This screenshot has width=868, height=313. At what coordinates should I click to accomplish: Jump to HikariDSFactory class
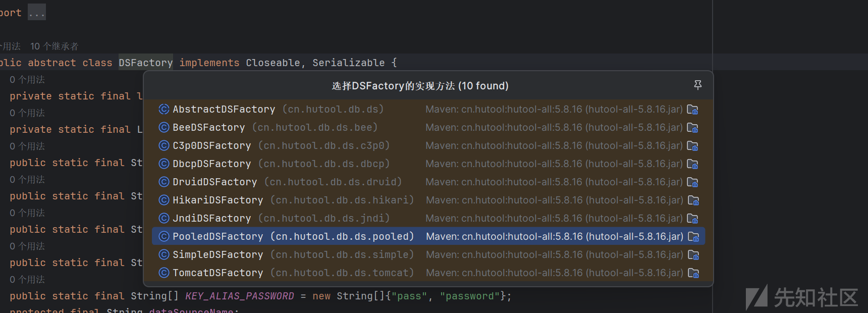point(428,200)
